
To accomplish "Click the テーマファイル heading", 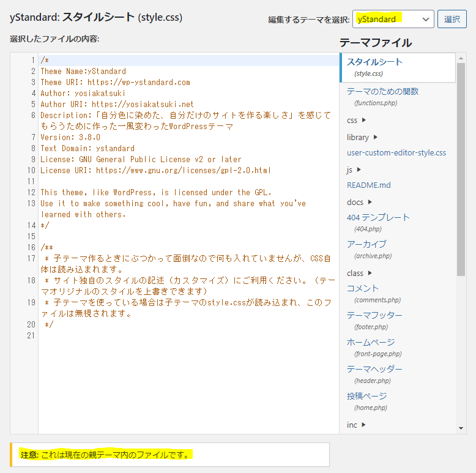I will pos(376,42).
